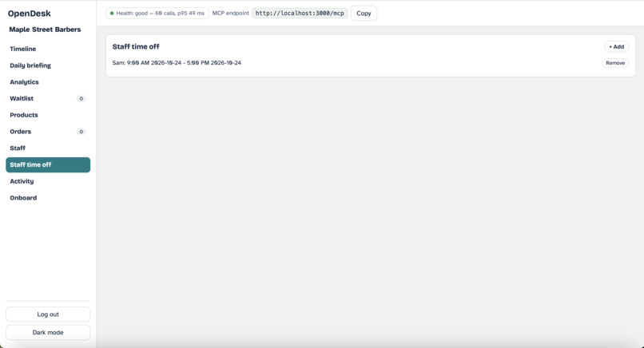The image size is (644, 348).
Task: Open the Analytics page
Action: point(48,82)
